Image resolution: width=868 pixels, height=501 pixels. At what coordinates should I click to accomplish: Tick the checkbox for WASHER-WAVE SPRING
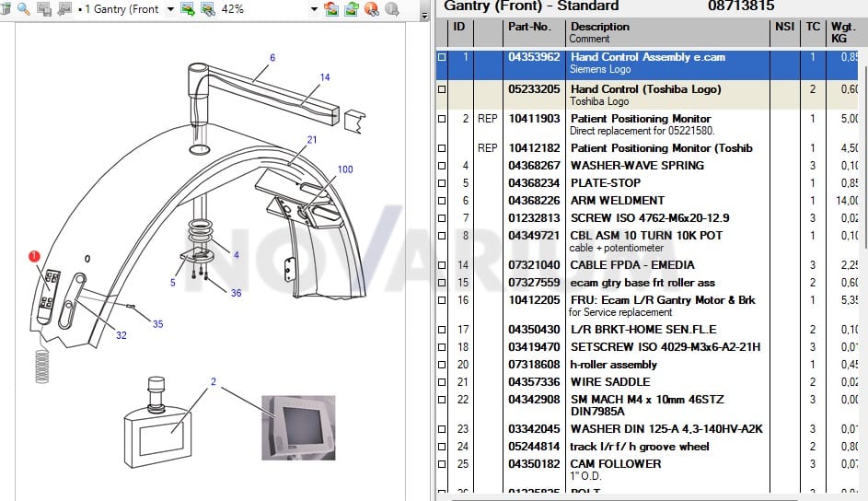(442, 166)
